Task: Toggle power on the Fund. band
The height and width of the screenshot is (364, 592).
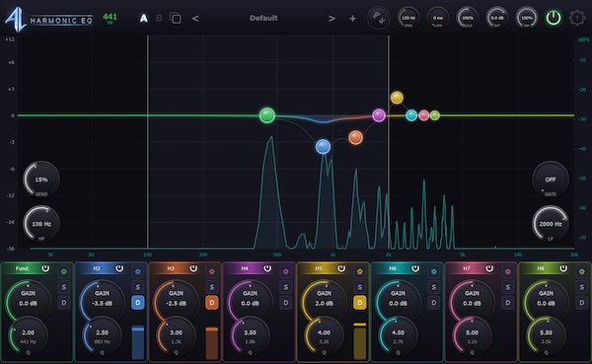Action: [x=45, y=268]
